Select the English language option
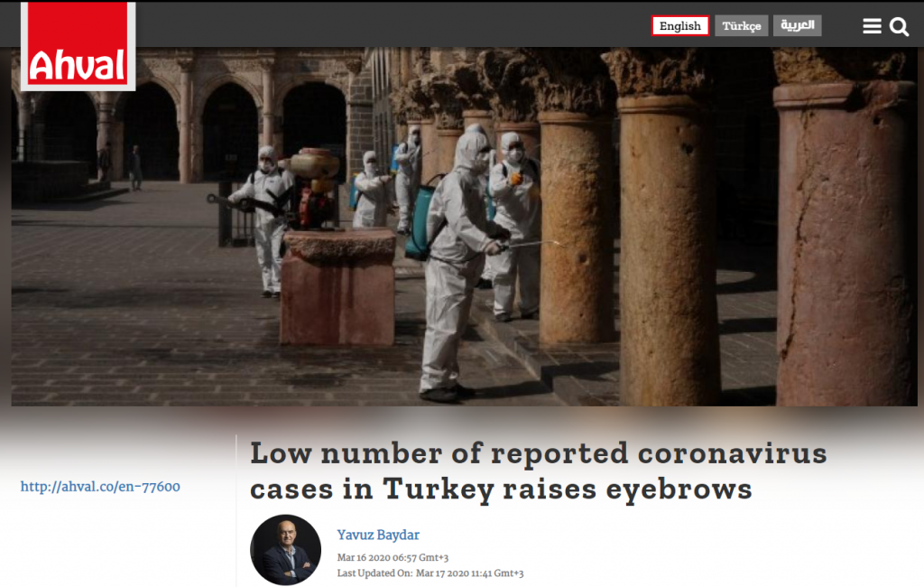Screen dimensions: 924x587 tap(680, 26)
